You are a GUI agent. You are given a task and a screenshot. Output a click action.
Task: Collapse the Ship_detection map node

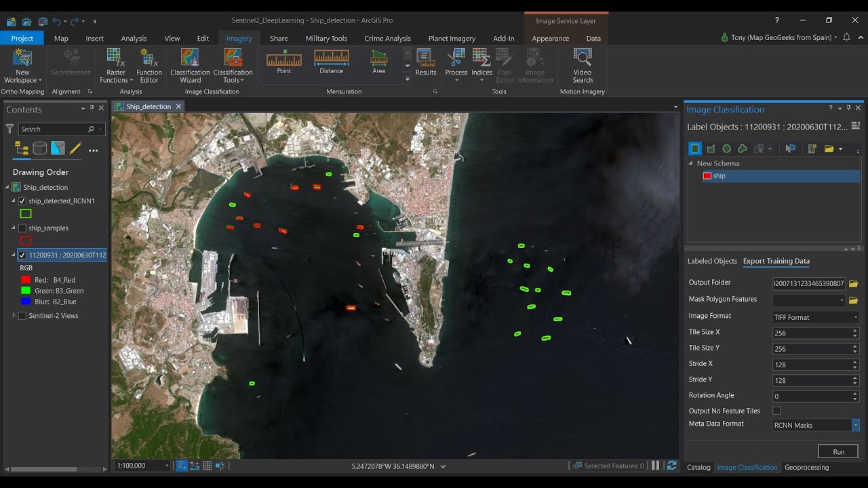pos(7,187)
